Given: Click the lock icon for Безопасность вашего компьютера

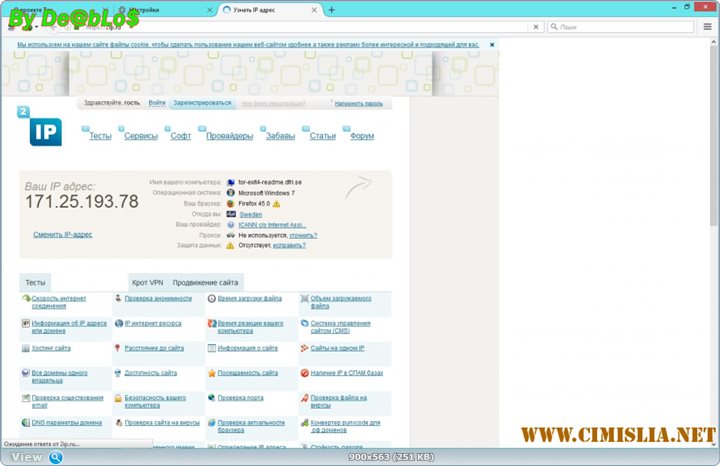Looking at the screenshot, I should pyautogui.click(x=118, y=398).
